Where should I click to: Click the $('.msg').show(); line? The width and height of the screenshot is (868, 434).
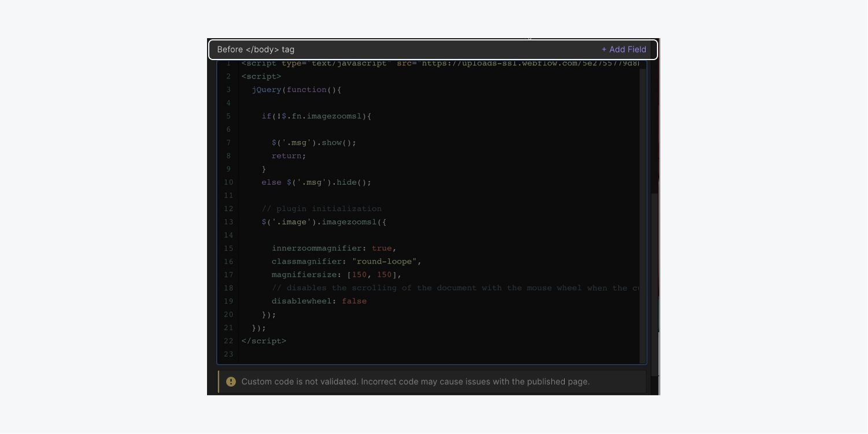click(x=314, y=143)
